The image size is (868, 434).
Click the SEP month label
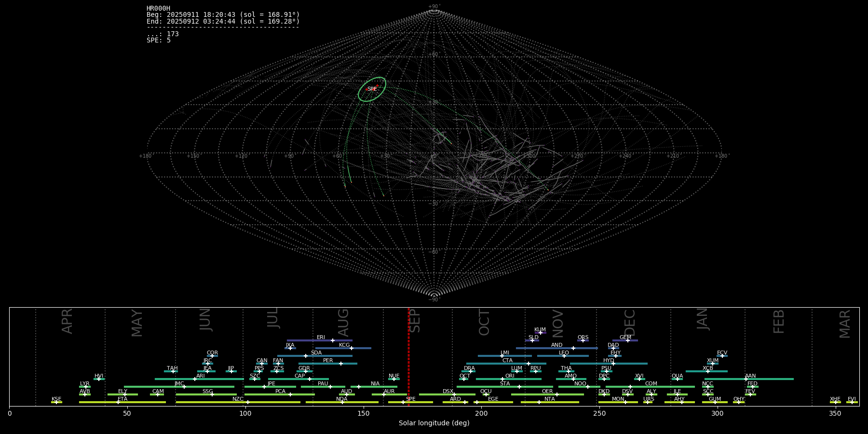coord(415,321)
